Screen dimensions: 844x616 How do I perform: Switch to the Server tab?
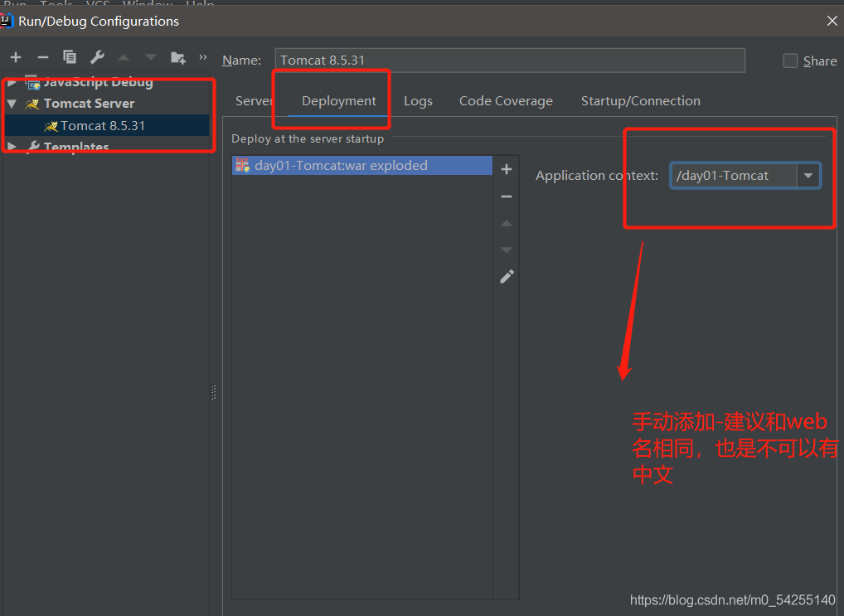[254, 100]
